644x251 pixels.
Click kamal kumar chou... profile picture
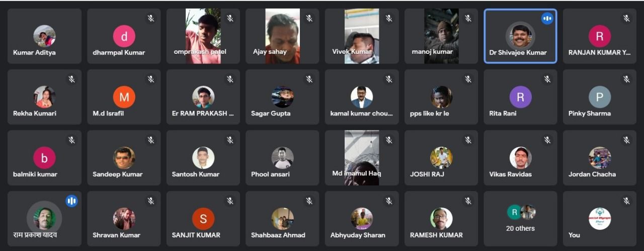pos(362,97)
